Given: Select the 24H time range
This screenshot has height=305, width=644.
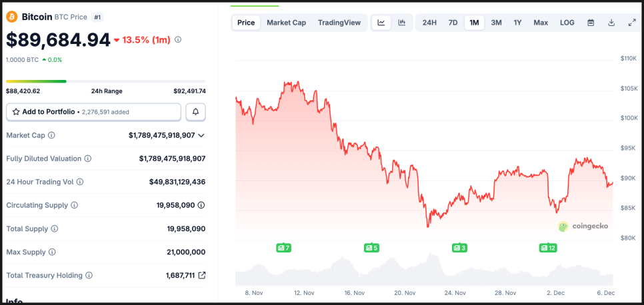Looking at the screenshot, I should (430, 23).
